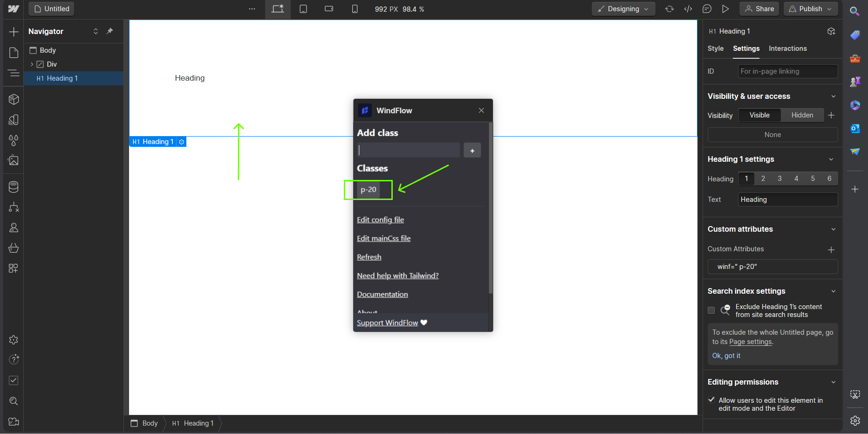Screen dimensions: 868x434
Task: Open the Assets image icon
Action: coord(14,161)
